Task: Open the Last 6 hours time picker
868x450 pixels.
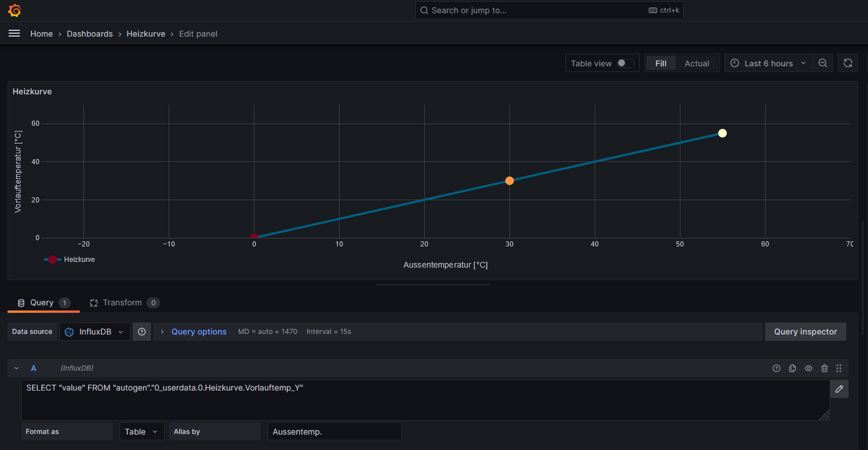Action: pos(769,63)
